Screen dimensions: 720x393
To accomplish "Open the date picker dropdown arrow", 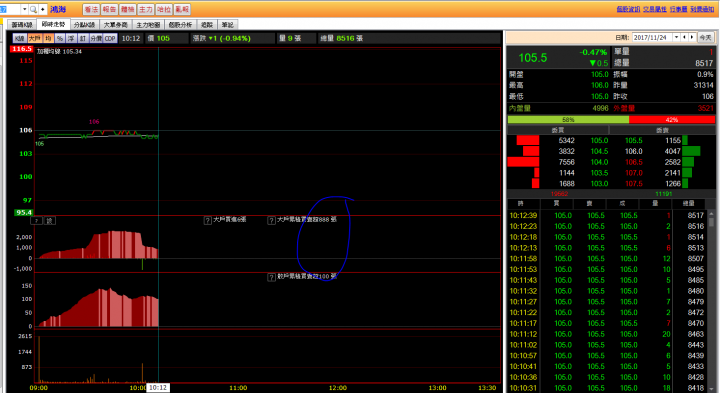I will point(676,38).
